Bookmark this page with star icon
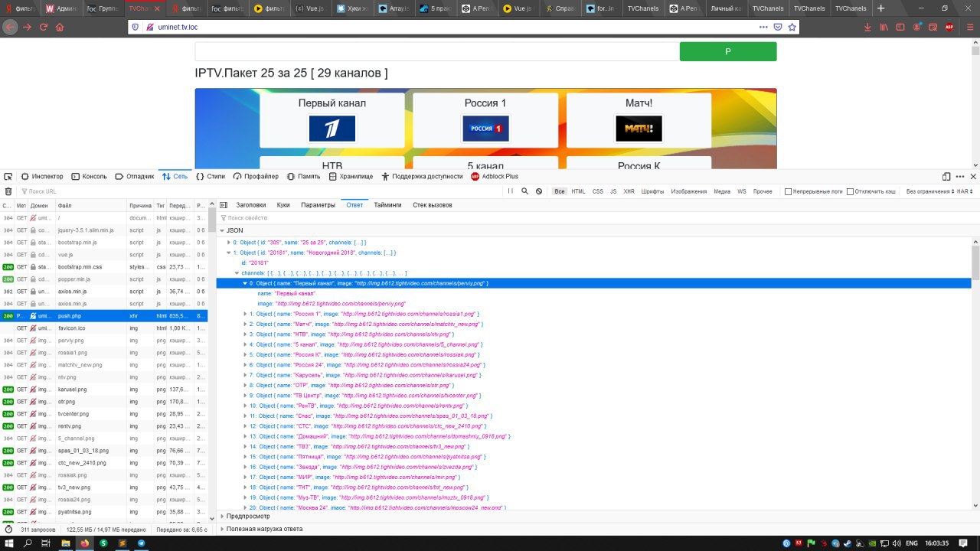The width and height of the screenshot is (980, 551). point(792,27)
